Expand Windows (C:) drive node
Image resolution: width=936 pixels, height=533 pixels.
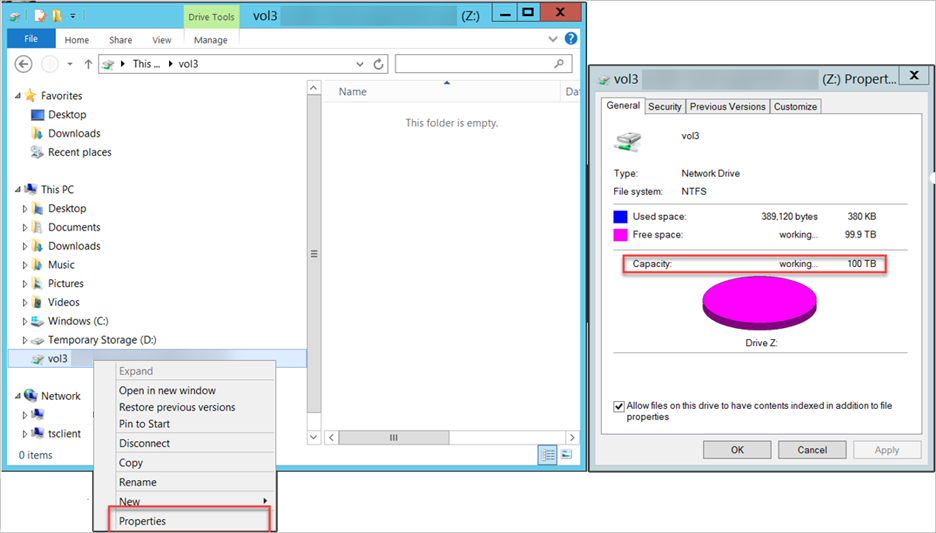point(24,321)
